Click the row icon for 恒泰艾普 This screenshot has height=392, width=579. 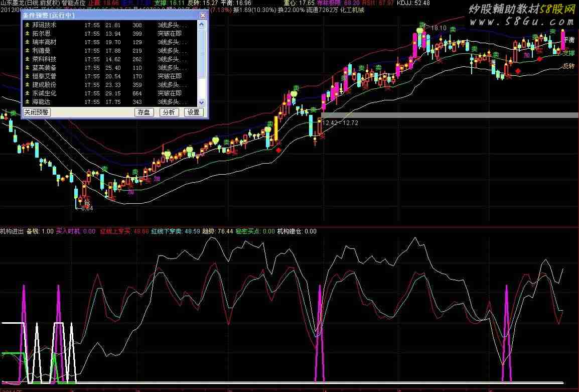click(x=27, y=76)
